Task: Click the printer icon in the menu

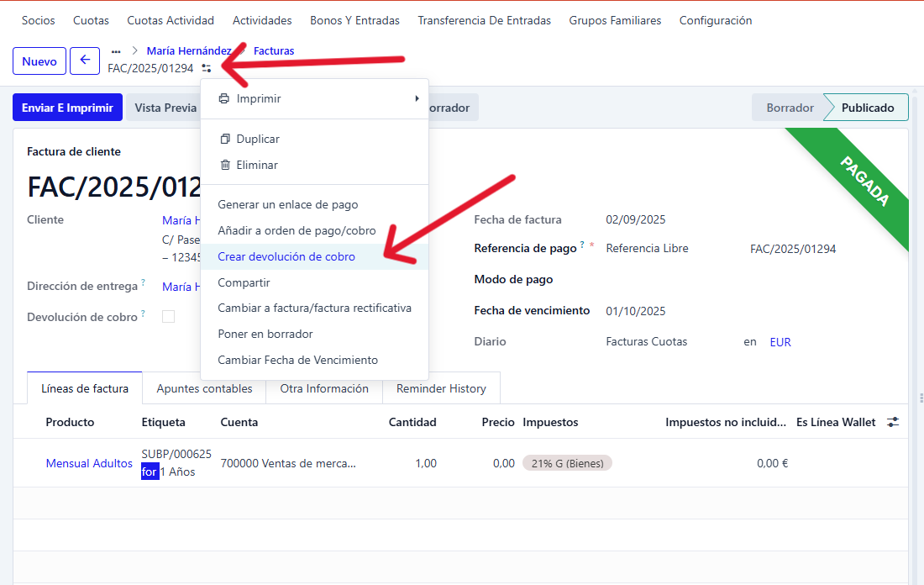Action: (223, 98)
